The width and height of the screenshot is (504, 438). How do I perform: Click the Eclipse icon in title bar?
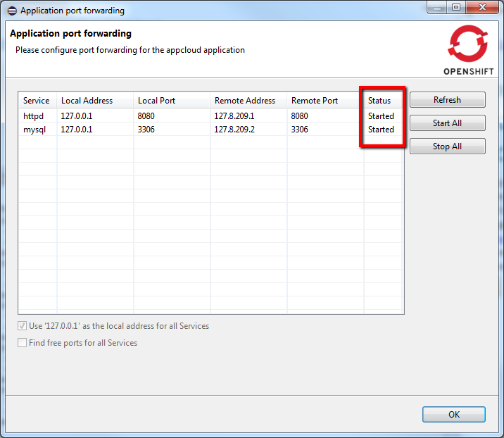click(12, 11)
